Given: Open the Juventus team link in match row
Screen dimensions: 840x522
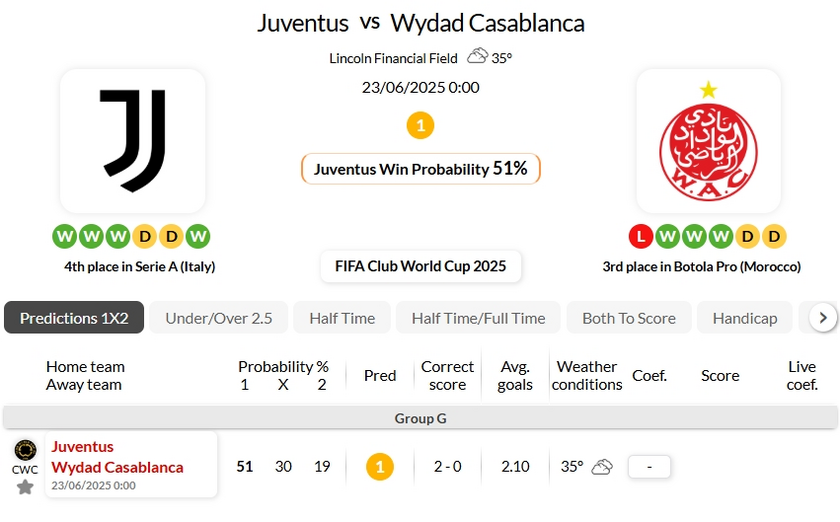Looking at the screenshot, I should point(83,447).
